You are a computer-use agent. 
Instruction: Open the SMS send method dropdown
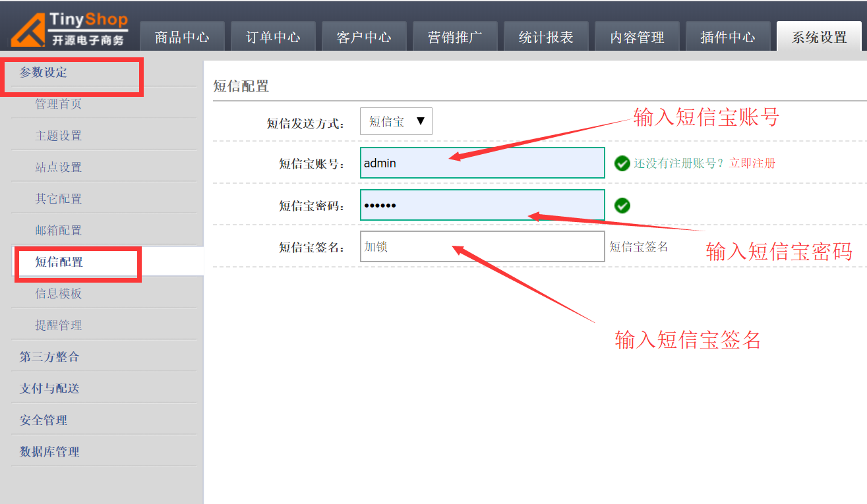click(x=396, y=121)
